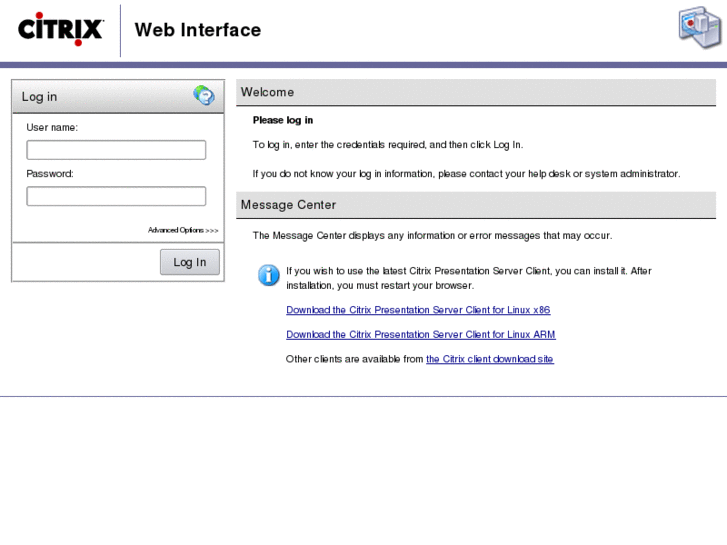Click the Welcome section header

[x=476, y=92]
